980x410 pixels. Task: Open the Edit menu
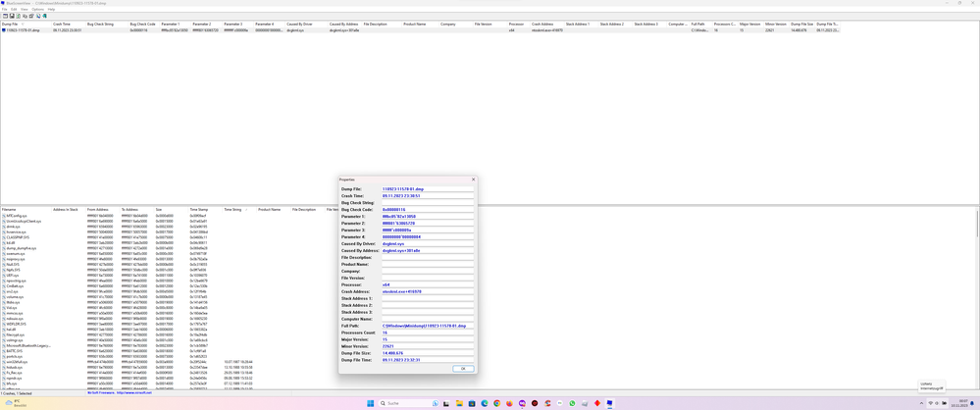point(14,10)
